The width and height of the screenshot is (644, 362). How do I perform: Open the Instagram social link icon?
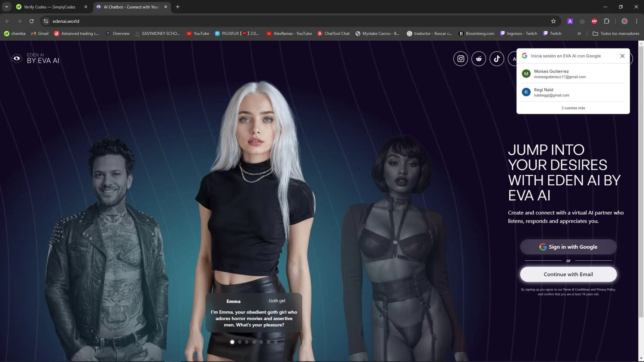[x=461, y=59]
